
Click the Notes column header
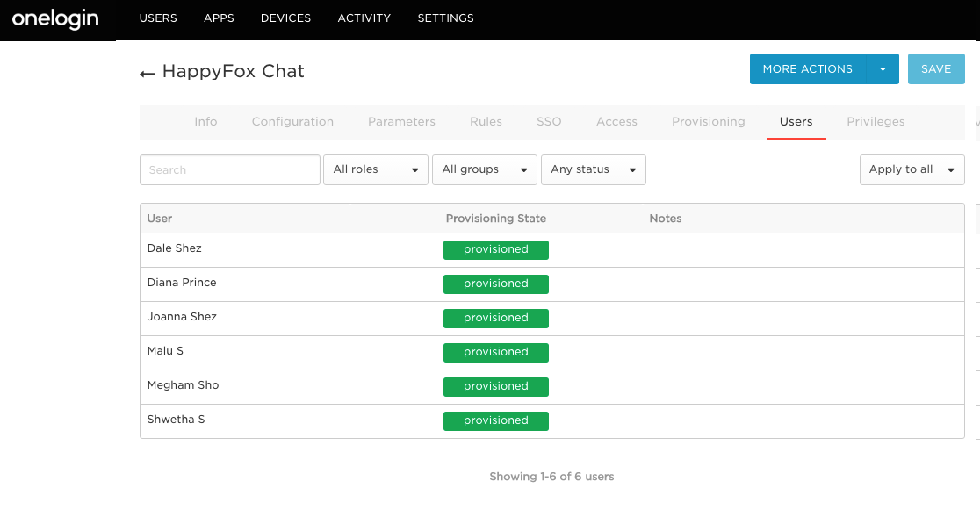click(665, 219)
